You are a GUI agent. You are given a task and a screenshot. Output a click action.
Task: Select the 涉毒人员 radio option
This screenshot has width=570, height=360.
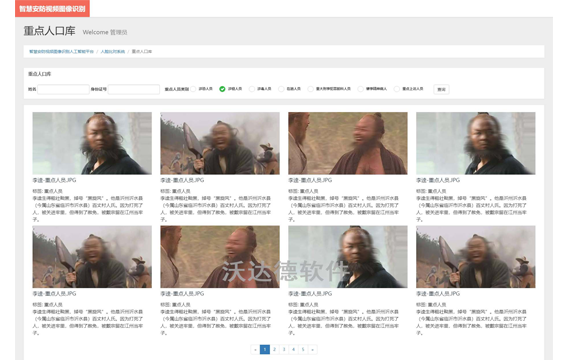click(x=252, y=89)
